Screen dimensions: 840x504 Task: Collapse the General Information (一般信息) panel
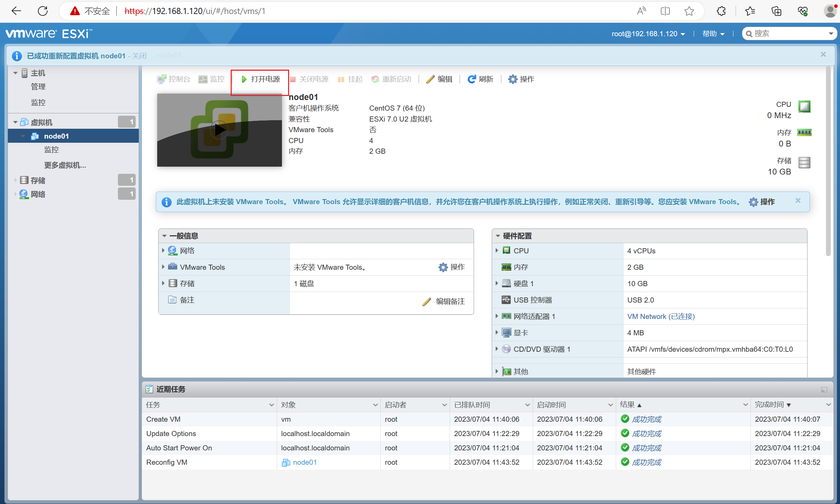(164, 236)
